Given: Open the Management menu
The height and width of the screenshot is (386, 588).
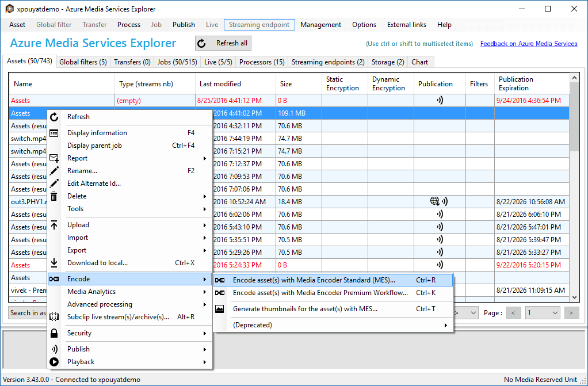Looking at the screenshot, I should tap(320, 25).
